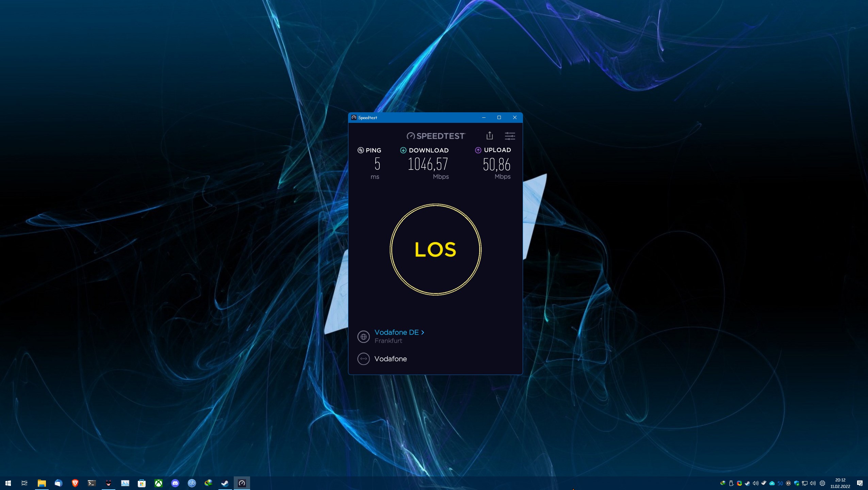The height and width of the screenshot is (490, 868).
Task: Click the SPEEDTEST logo in header
Action: click(x=436, y=136)
